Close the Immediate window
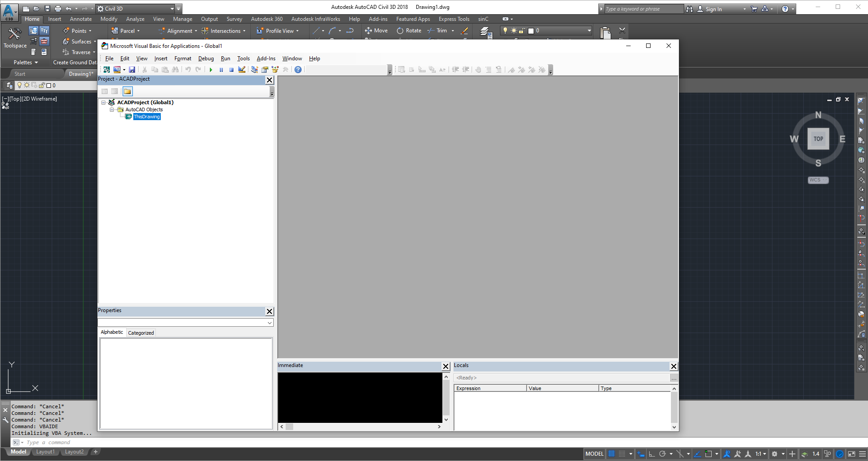 click(x=446, y=366)
